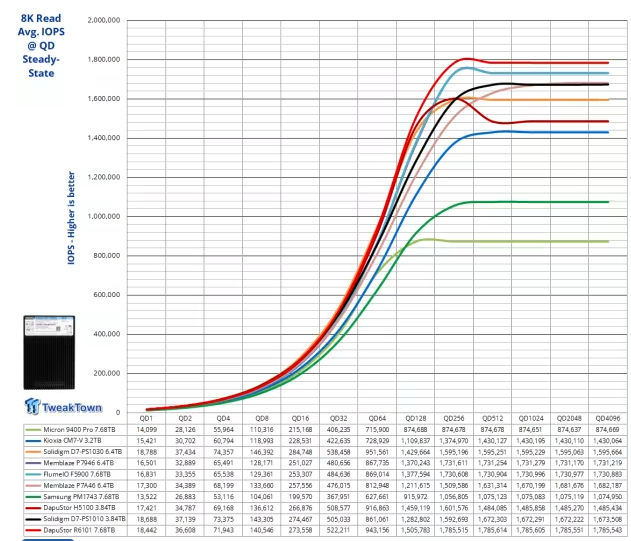
Task: Select the 'Memblaze P7A46 6.4TB' row label
Action: 79,486
